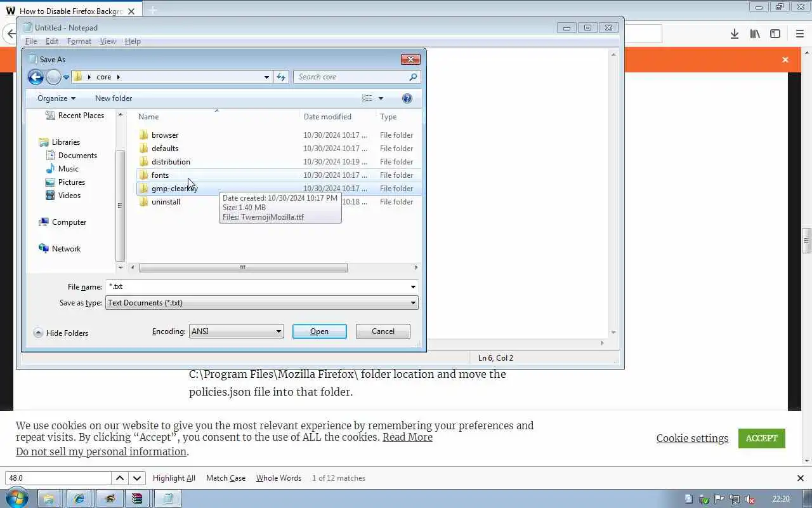Viewport: 812px width, 508px height.
Task: Open the Save as type combo box
Action: [x=261, y=303]
